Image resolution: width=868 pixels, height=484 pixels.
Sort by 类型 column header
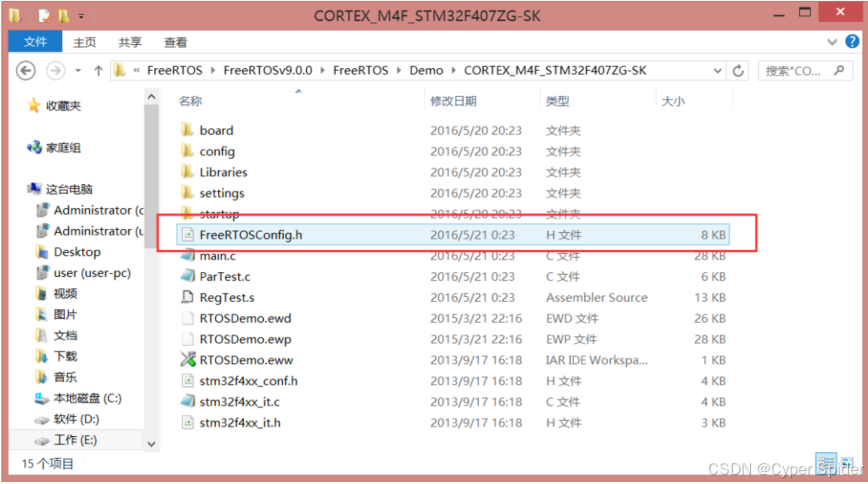(557, 101)
